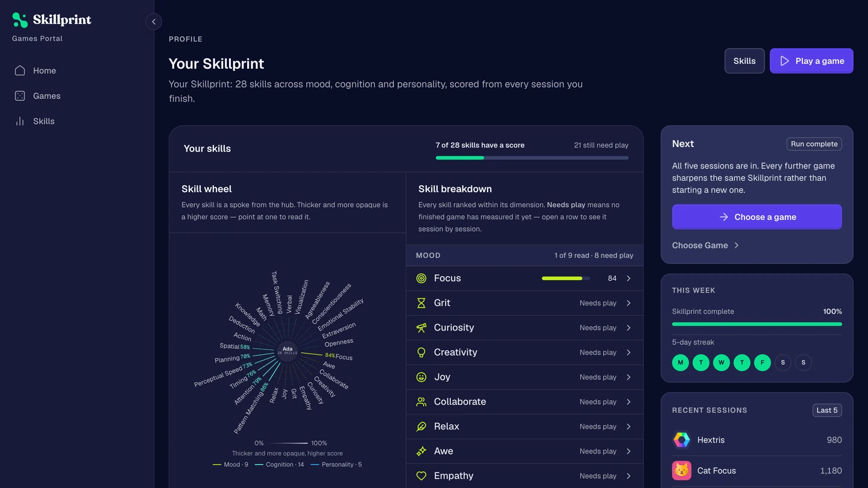Click the Cat Focus score 1,180
The width and height of the screenshot is (868, 488).
(831, 471)
